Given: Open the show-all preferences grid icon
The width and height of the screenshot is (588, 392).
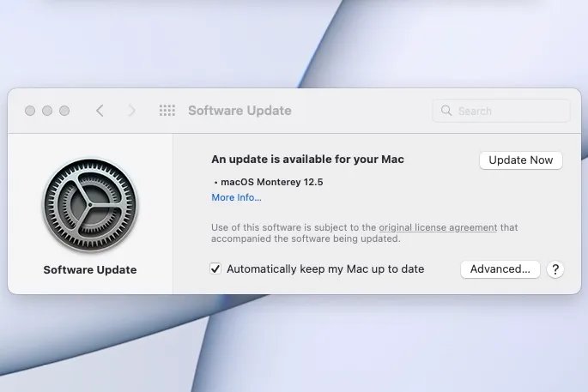Looking at the screenshot, I should pyautogui.click(x=167, y=111).
